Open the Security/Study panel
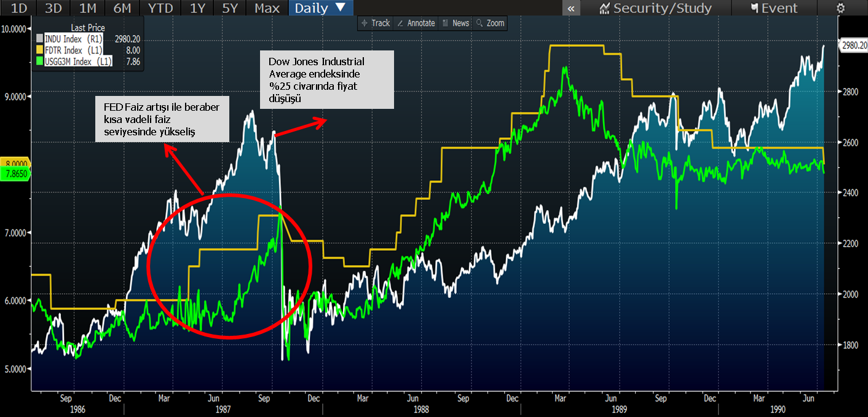 click(x=655, y=8)
